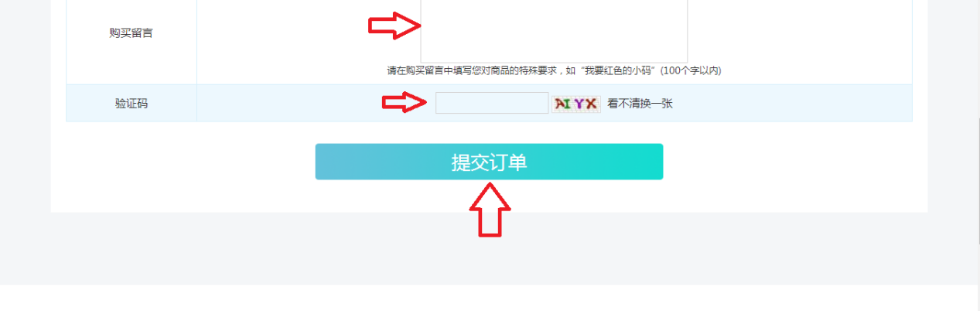
Task: Click the 提交订单 text on the teal button
Action: [x=489, y=162]
